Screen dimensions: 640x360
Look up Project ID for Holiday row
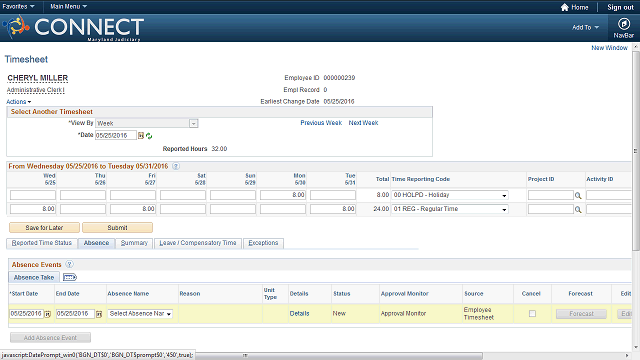(x=578, y=196)
